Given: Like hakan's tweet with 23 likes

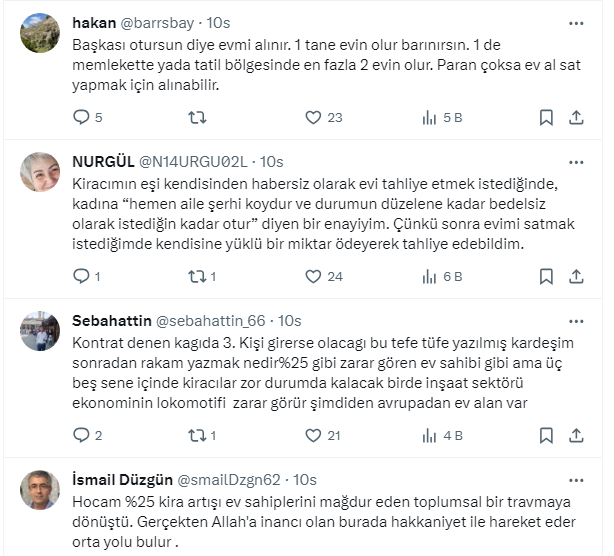Looking at the screenshot, I should tap(313, 117).
